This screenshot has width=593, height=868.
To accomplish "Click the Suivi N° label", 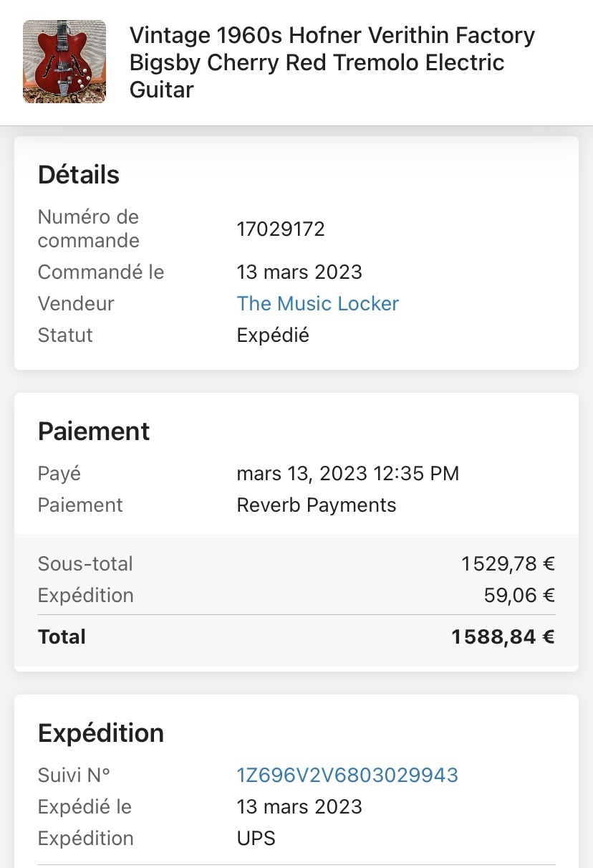I will click(74, 775).
